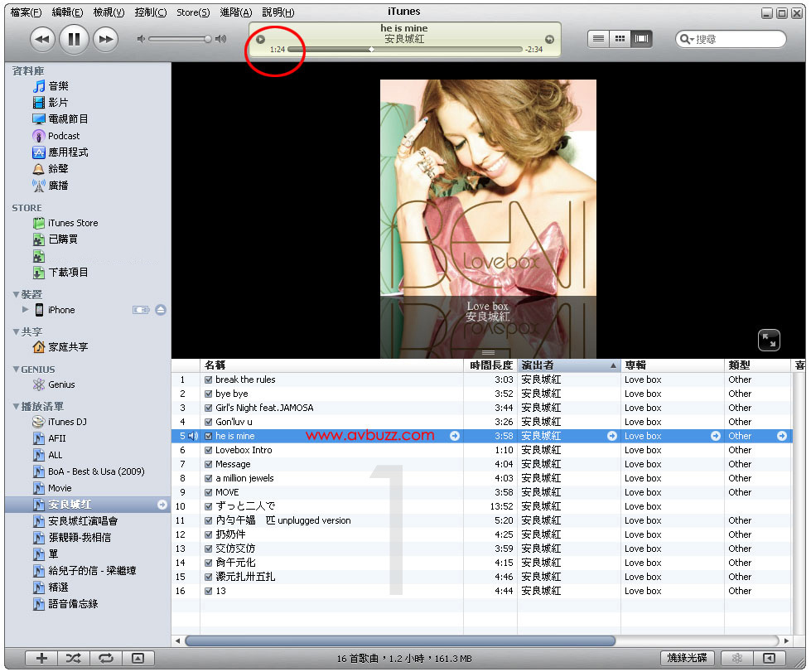
Task: Collapse the 共享 section
Action: pos(16,332)
